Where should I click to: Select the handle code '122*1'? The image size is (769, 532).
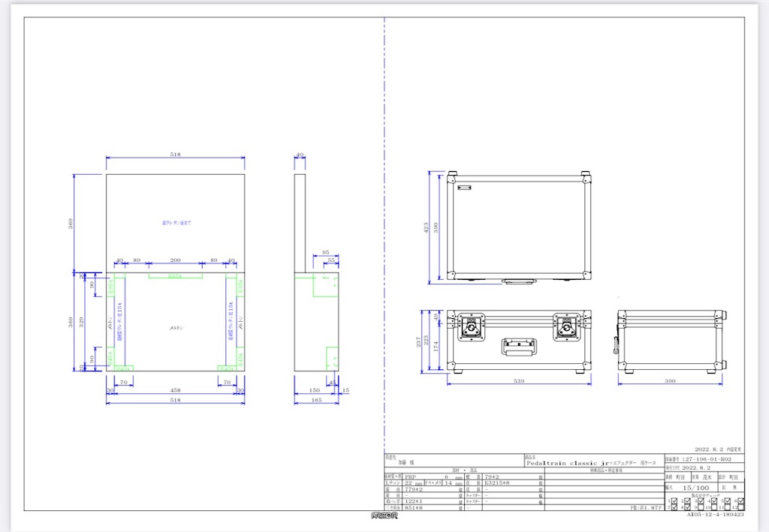pyautogui.click(x=414, y=501)
